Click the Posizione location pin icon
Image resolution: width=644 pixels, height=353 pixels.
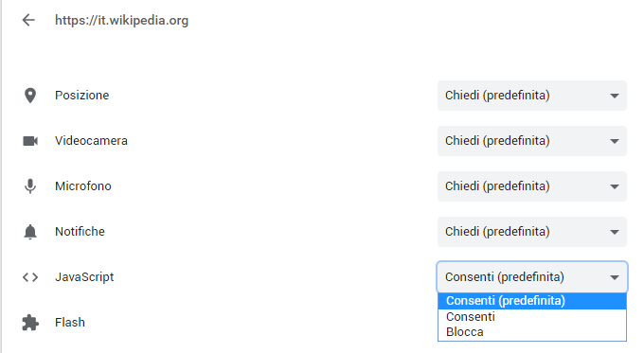point(30,96)
